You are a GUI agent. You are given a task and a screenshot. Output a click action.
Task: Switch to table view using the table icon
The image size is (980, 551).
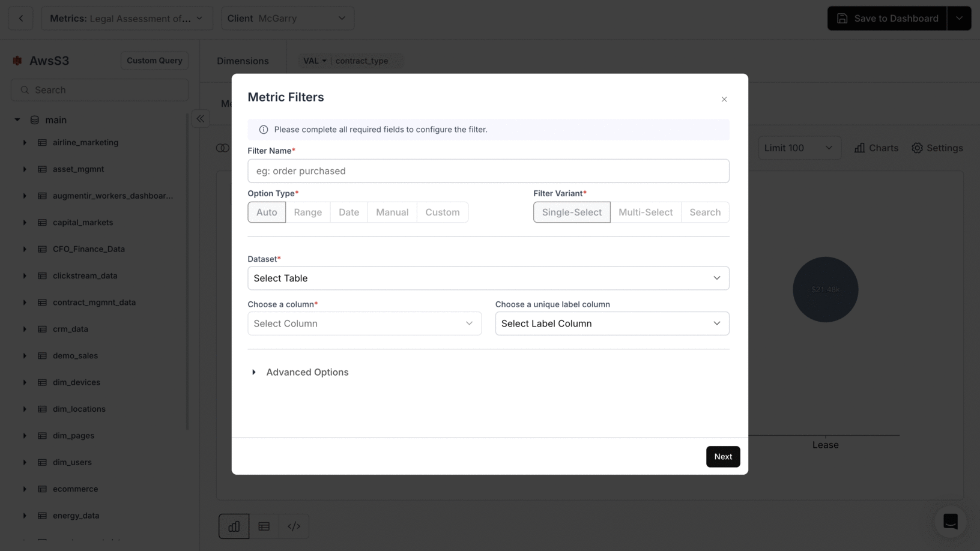pyautogui.click(x=264, y=526)
